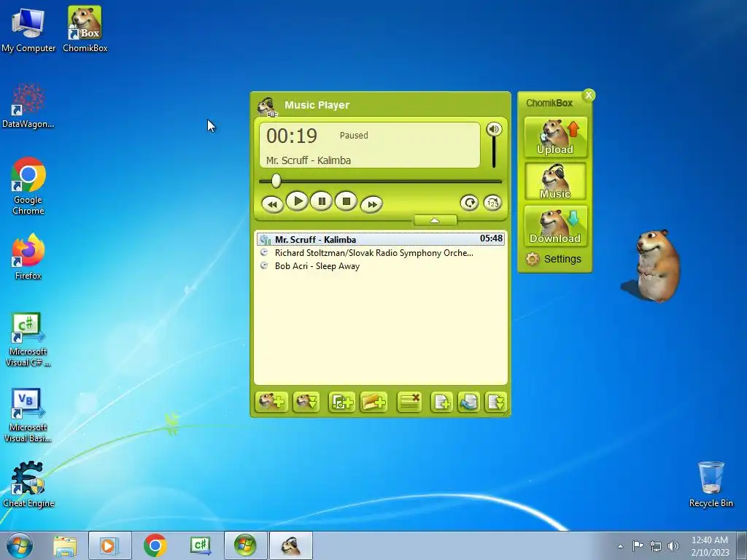Viewport: 747px width, 560px height.
Task: Select the Richard Stoltzman track in playlist
Action: pos(380,253)
